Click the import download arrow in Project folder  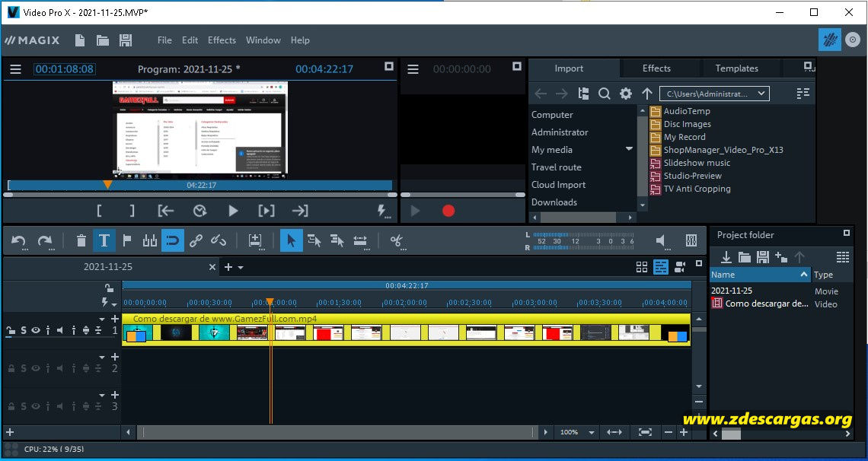pos(726,257)
